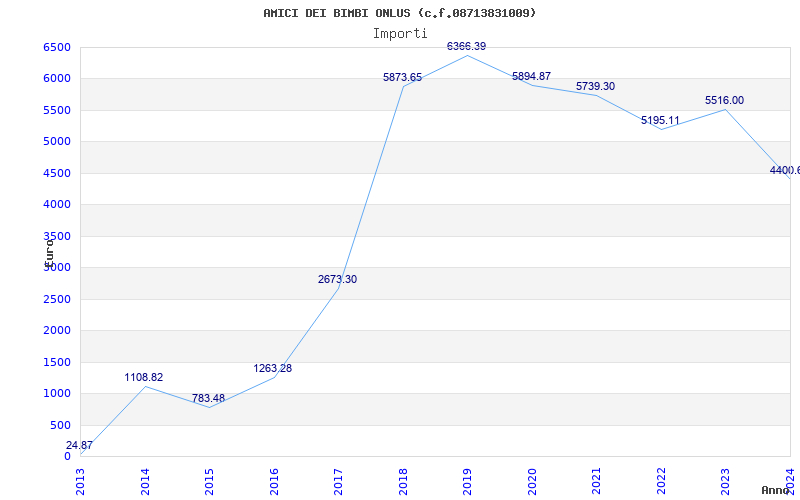Click the 2013 x-axis year label
Image resolution: width=800 pixels, height=500 pixels.
point(80,482)
